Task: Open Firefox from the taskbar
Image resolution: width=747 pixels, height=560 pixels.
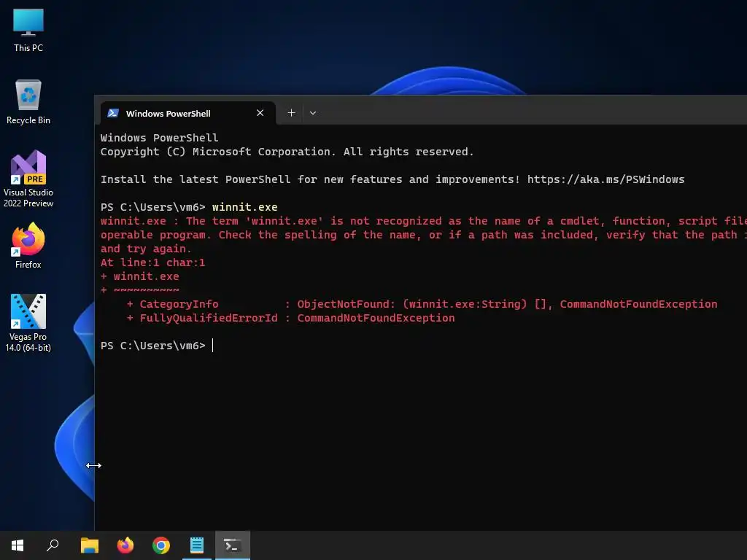Action: point(125,545)
